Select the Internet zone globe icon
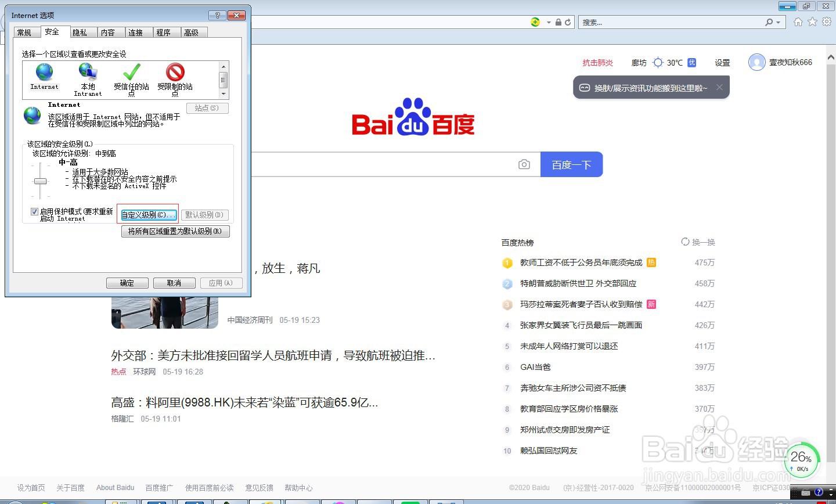This screenshot has width=836, height=504. 44,73
